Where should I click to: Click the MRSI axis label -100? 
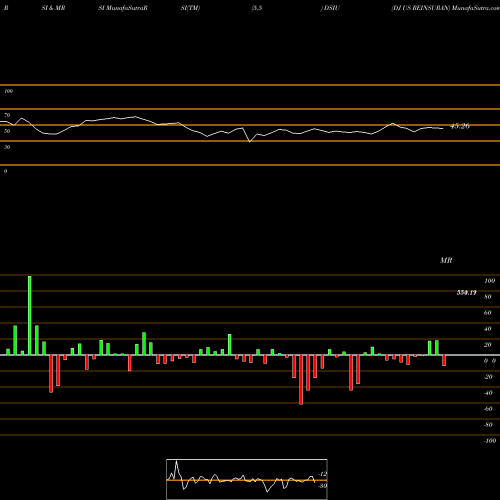coord(490,441)
